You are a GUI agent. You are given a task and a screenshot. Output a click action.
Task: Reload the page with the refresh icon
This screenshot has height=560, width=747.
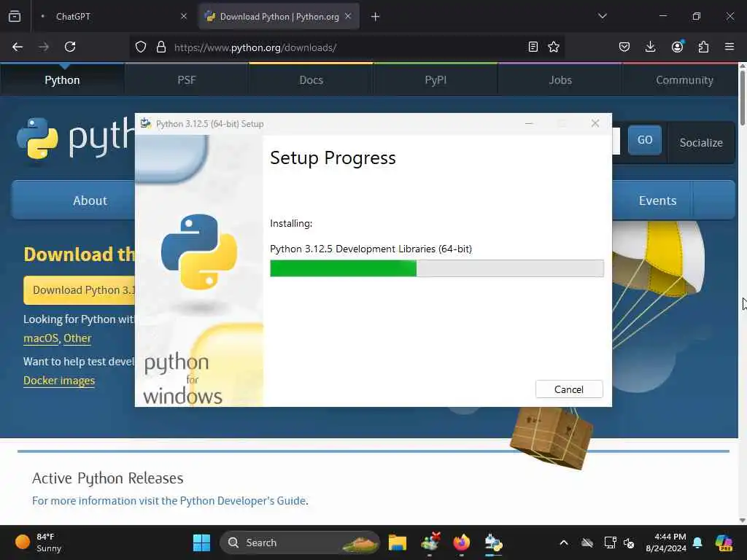[70, 47]
